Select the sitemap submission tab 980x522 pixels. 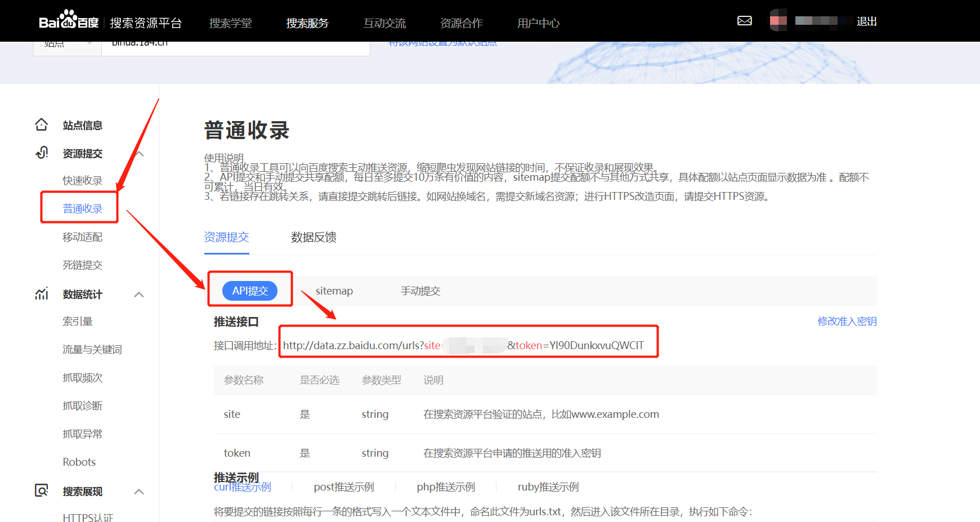[x=334, y=291]
